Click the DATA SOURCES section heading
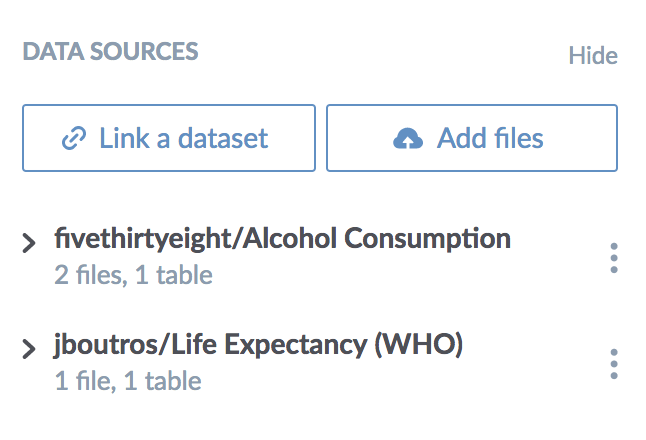This screenshot has height=440, width=646. (110, 51)
